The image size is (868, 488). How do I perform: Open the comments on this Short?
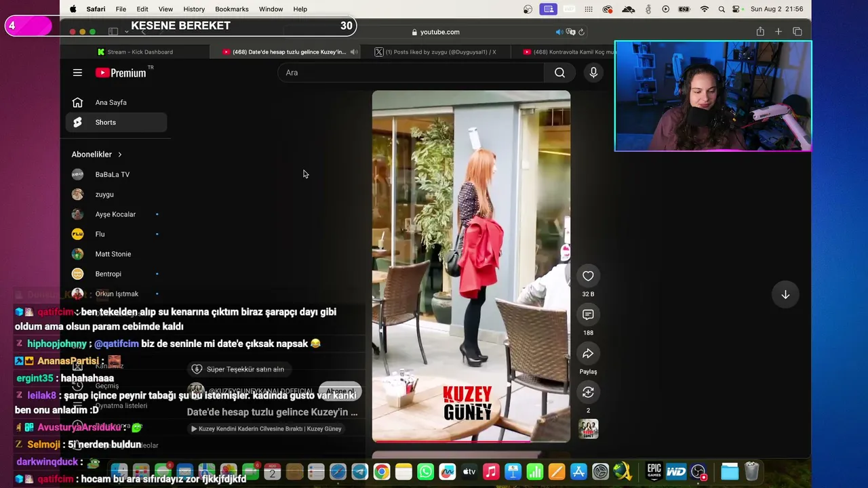(588, 314)
